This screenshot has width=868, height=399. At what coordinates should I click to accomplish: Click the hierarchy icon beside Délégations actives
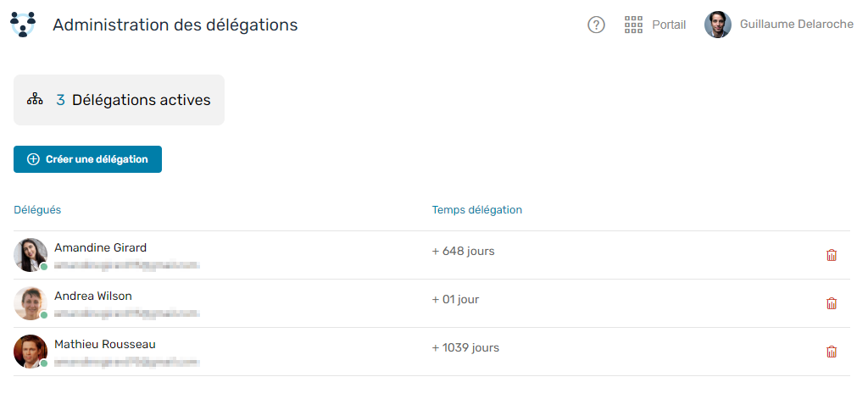34,100
